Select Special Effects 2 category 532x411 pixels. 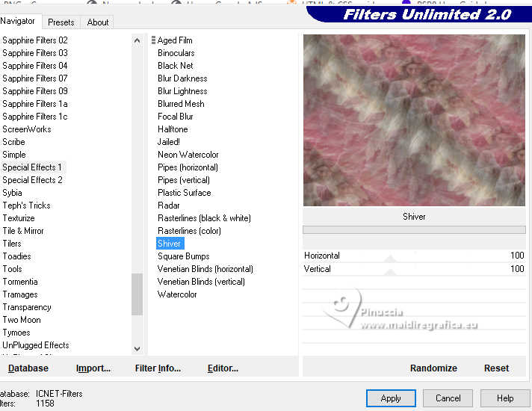coord(32,180)
